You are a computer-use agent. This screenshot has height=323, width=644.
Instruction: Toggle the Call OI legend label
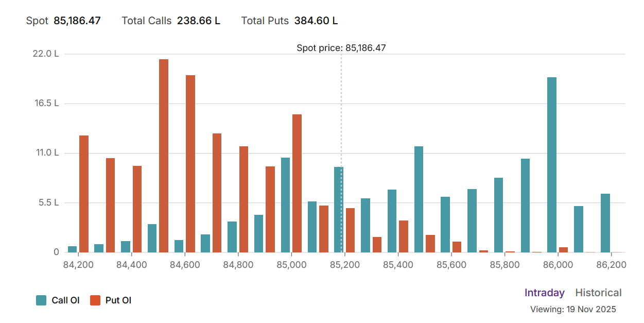pos(65,300)
